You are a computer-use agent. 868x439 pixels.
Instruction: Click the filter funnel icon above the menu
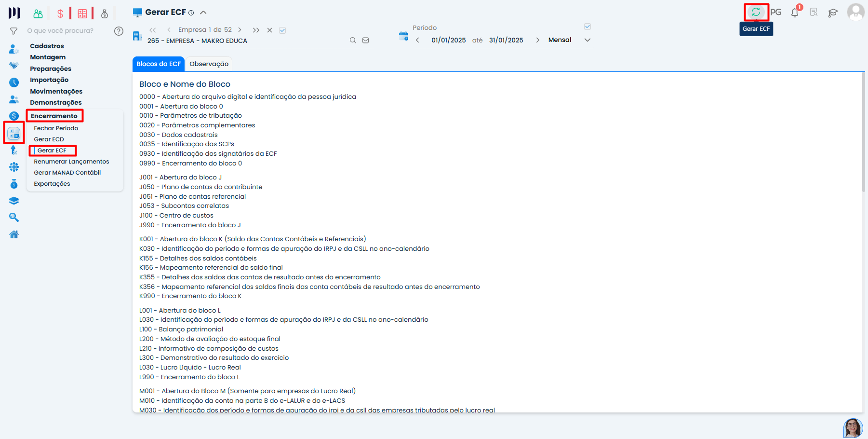pos(13,30)
